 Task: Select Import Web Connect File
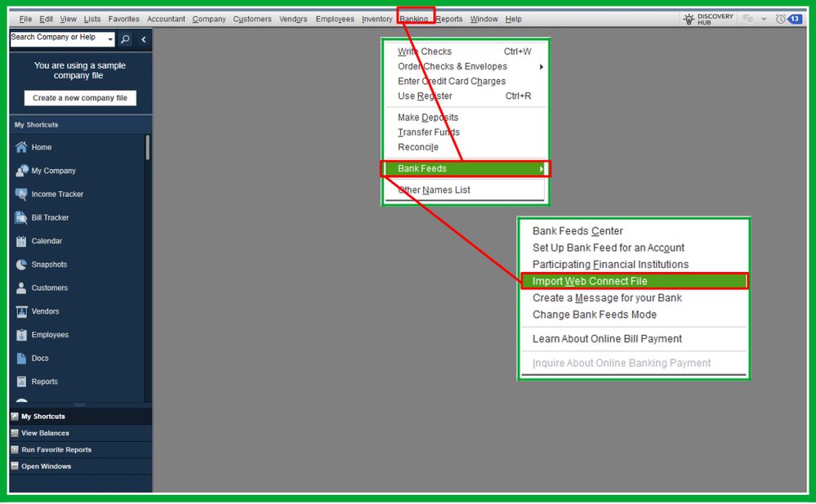pyautogui.click(x=633, y=281)
